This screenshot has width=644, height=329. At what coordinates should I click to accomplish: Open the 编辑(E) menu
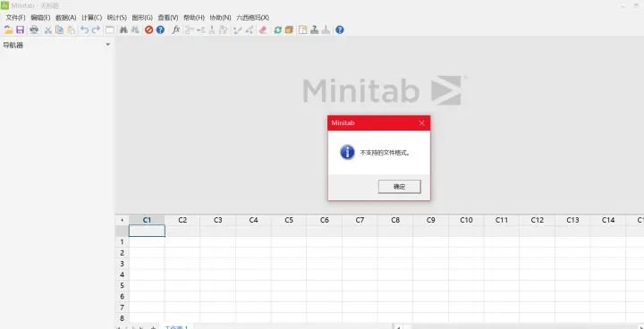coord(40,18)
